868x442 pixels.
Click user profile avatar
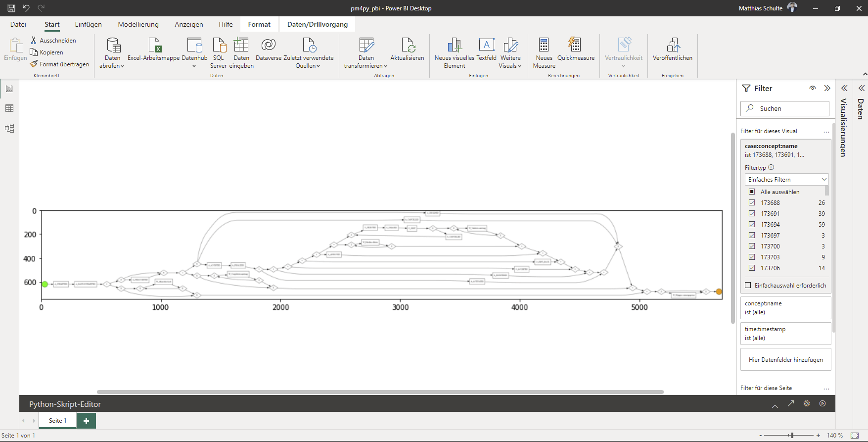tap(792, 7)
